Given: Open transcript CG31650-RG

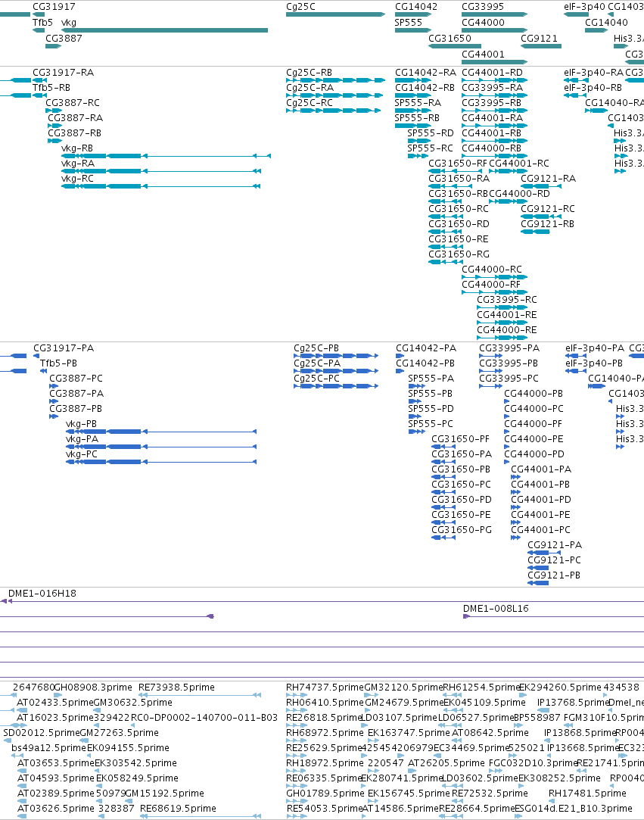Looking at the screenshot, I should click(x=459, y=254).
